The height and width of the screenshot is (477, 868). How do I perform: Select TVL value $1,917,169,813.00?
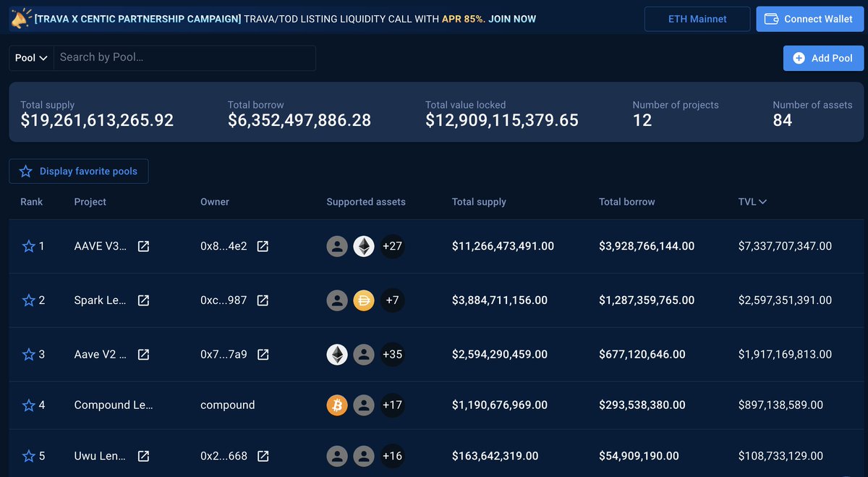785,354
